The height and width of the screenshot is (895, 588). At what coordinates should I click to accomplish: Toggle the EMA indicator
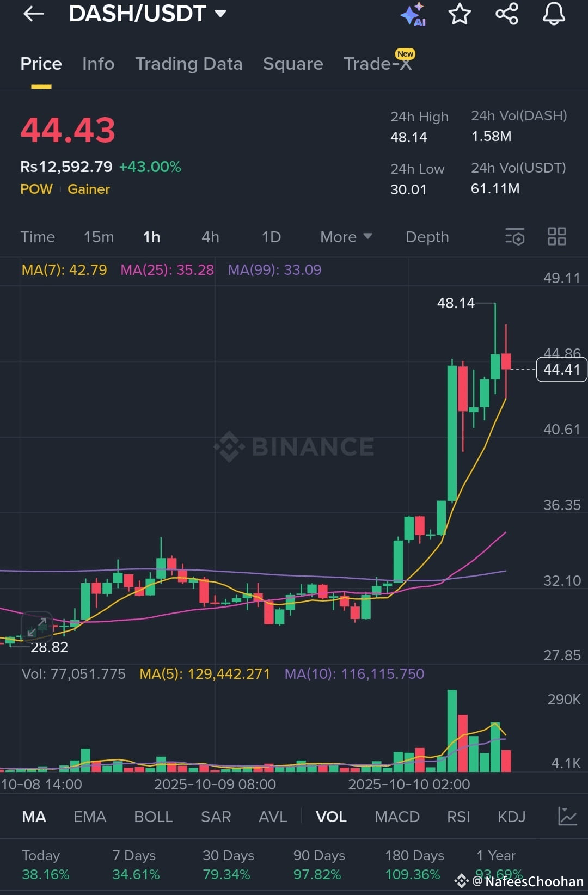click(90, 817)
